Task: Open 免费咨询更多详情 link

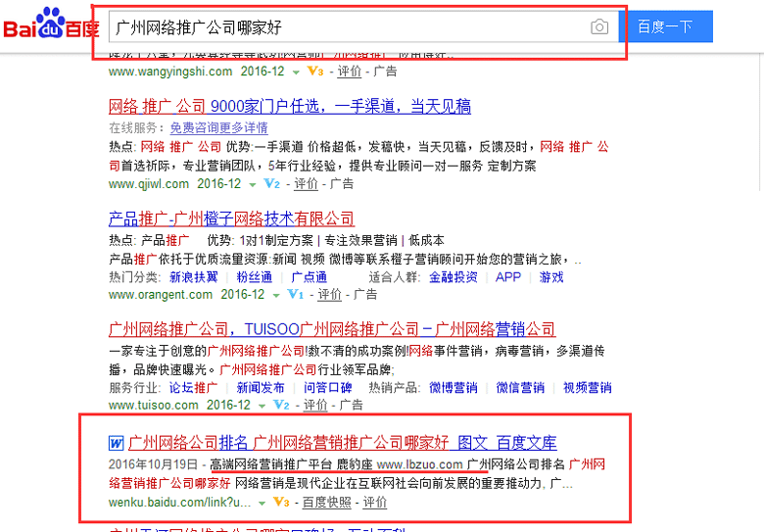Action: click(x=218, y=128)
